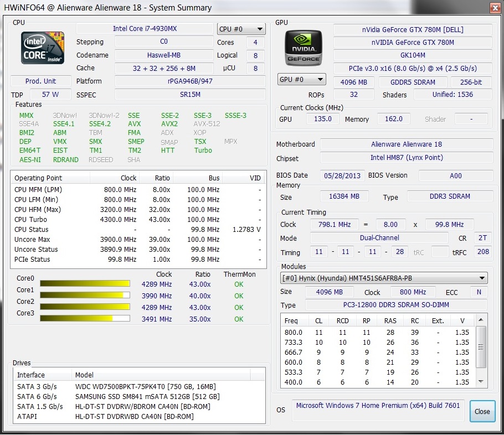This screenshot has height=435, width=504.
Task: Select the 800.0 frequency timing row
Action: 378,332
